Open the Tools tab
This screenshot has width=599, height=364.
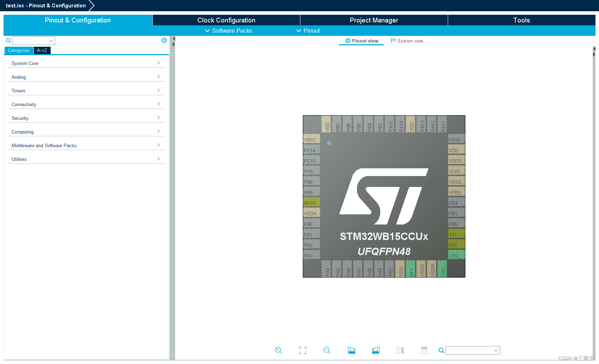[522, 20]
